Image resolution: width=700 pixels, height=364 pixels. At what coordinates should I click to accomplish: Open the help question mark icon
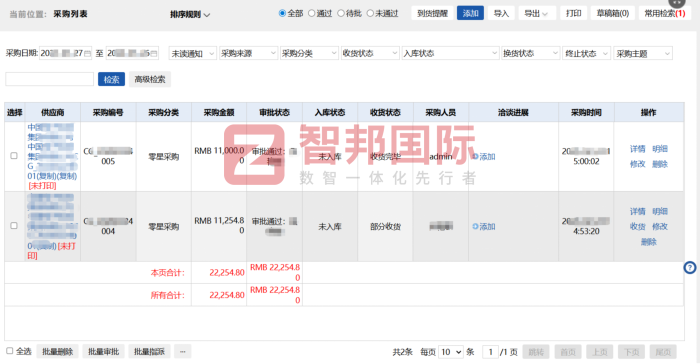[x=690, y=268]
